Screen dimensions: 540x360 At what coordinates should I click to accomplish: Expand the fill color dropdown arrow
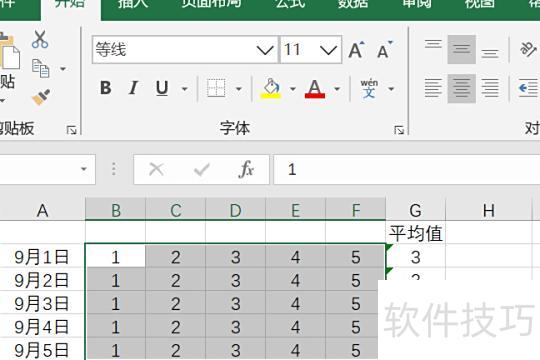pos(293,89)
